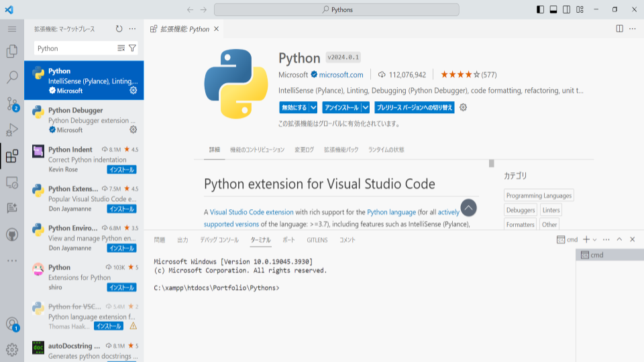
Task: Open the hamburger application menu
Action: click(12, 29)
